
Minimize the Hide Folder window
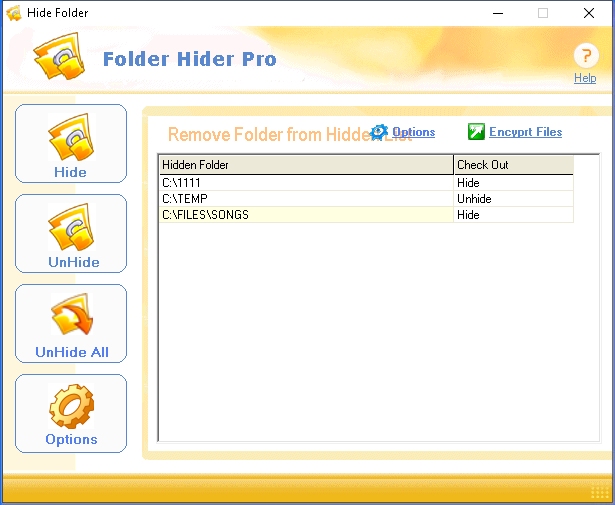coord(498,13)
